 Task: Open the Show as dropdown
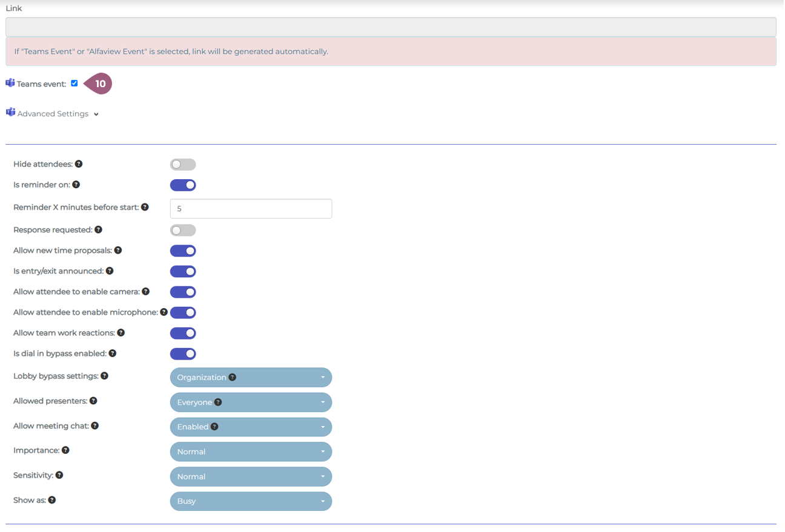tap(251, 501)
